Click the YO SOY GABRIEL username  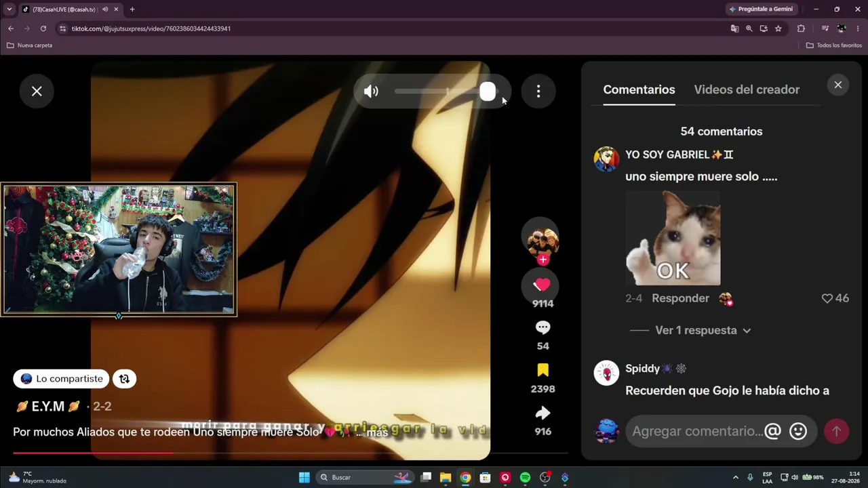tap(679, 155)
